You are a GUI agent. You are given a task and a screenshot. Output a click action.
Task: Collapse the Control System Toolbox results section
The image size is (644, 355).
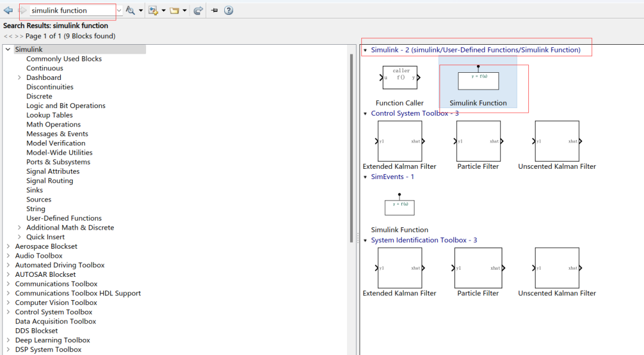(366, 113)
